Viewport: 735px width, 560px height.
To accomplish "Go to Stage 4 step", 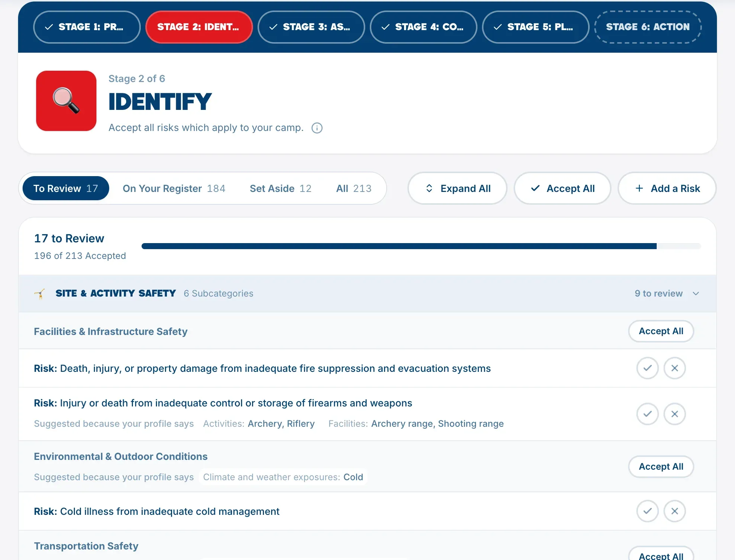I will [424, 27].
